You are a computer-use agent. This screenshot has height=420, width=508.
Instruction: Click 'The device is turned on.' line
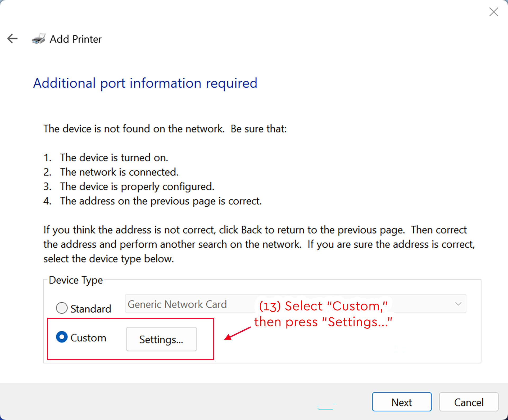[x=114, y=158]
